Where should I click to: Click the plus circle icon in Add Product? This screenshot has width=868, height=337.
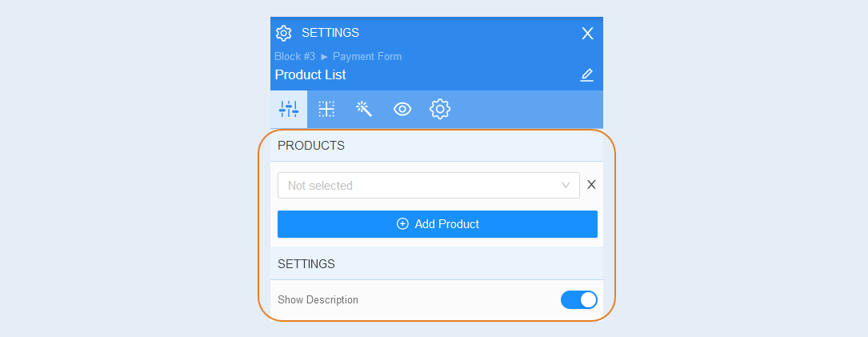[402, 224]
